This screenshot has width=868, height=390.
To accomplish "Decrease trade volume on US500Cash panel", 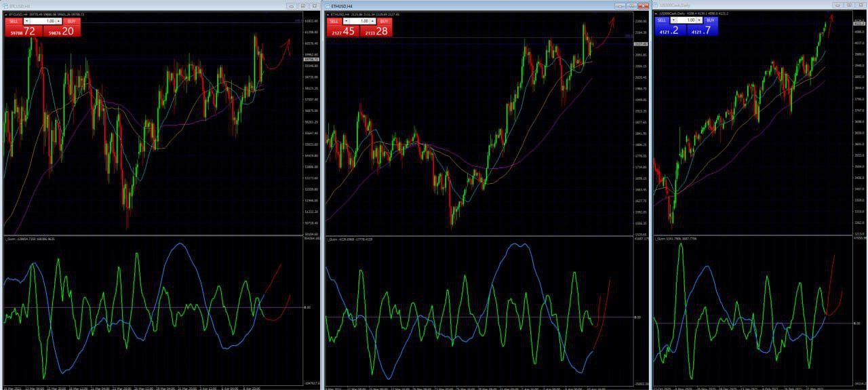I will (673, 20).
